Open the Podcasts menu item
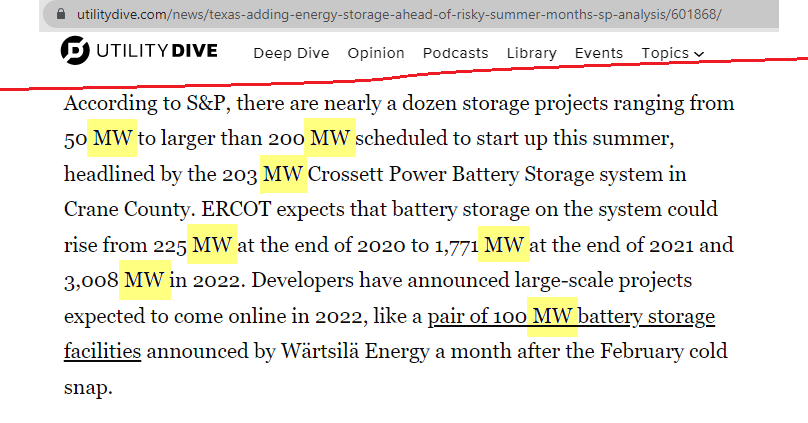This screenshot has height=423, width=808. point(455,53)
